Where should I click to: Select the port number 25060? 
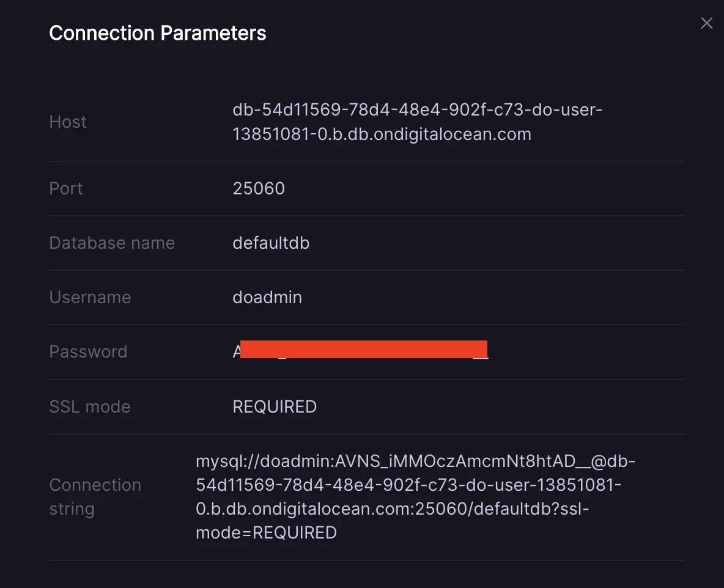pyautogui.click(x=259, y=188)
